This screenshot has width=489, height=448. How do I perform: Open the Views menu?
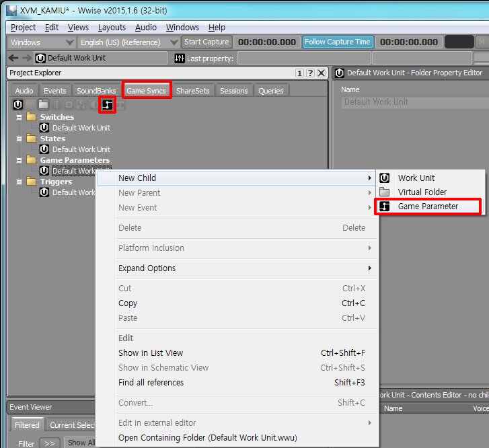click(x=78, y=28)
